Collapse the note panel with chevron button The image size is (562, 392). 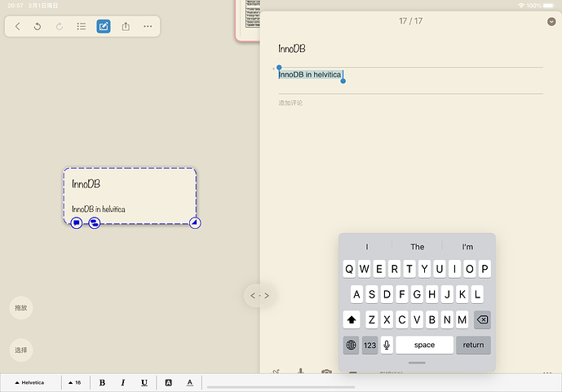(x=551, y=22)
